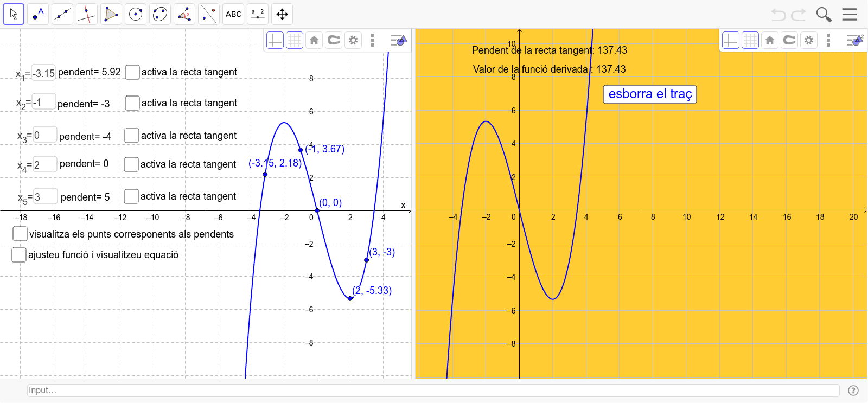Click the x5 input box showing 3
Image resolution: width=868 pixels, height=403 pixels.
pyautogui.click(x=46, y=196)
